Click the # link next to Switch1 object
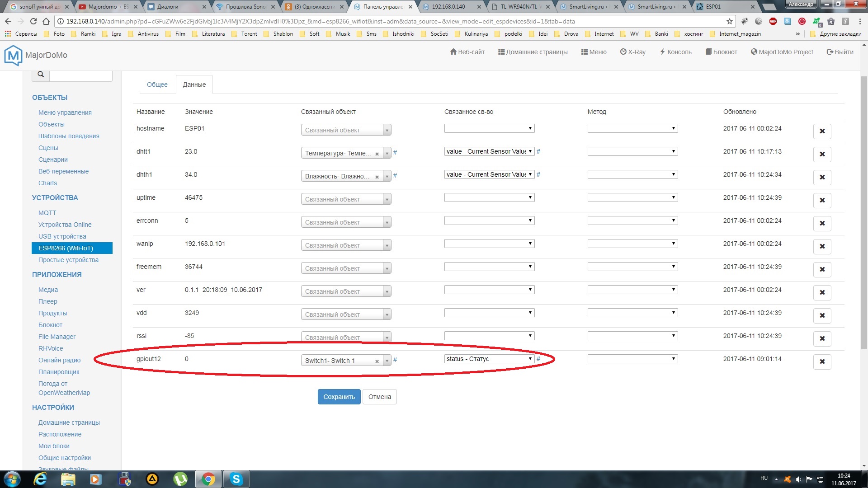Image resolution: width=868 pixels, height=488 pixels. point(395,360)
